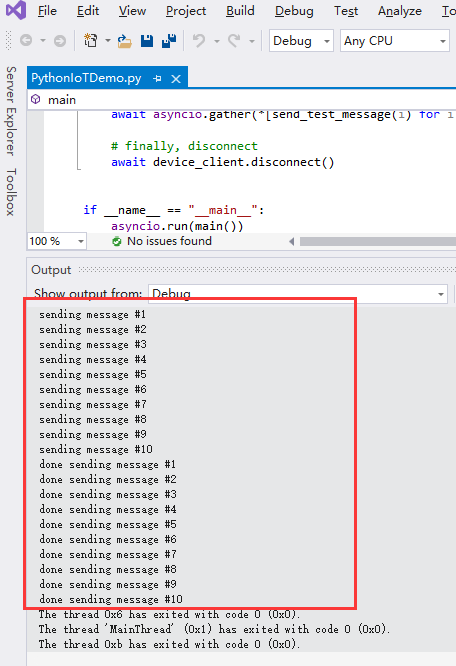Click the '# finally, disconnect' comment line

[x=184, y=146]
